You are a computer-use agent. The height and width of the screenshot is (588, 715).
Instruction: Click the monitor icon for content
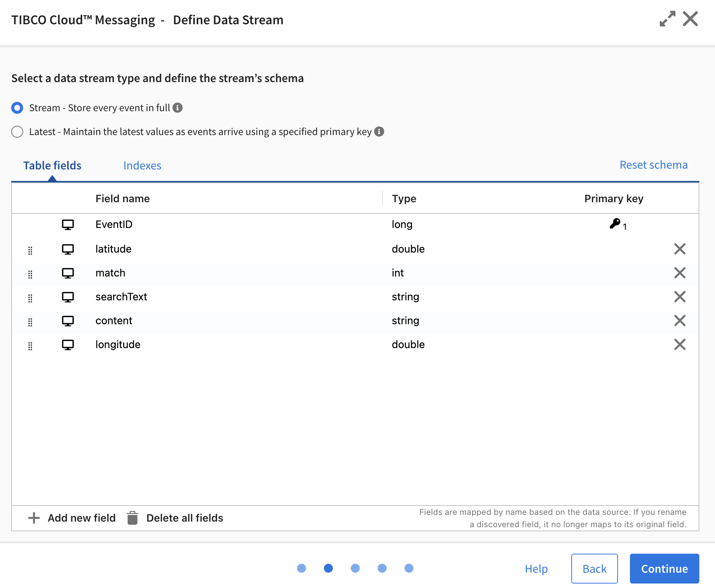(x=68, y=321)
